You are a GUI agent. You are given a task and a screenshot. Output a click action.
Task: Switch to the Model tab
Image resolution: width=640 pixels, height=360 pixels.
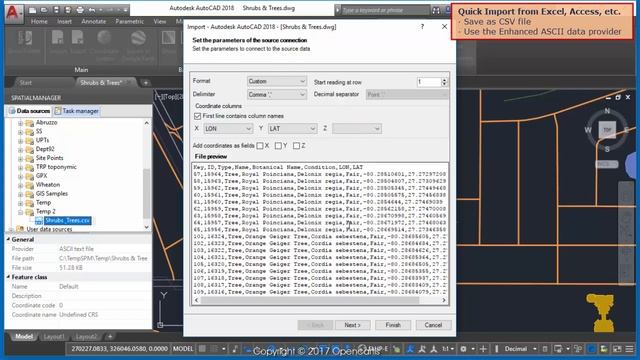23,337
